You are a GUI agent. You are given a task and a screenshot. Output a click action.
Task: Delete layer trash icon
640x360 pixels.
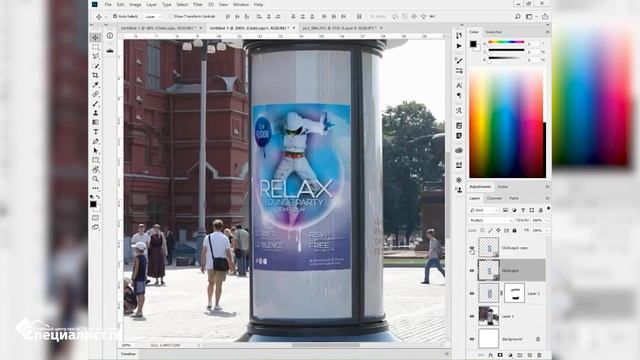tap(539, 356)
